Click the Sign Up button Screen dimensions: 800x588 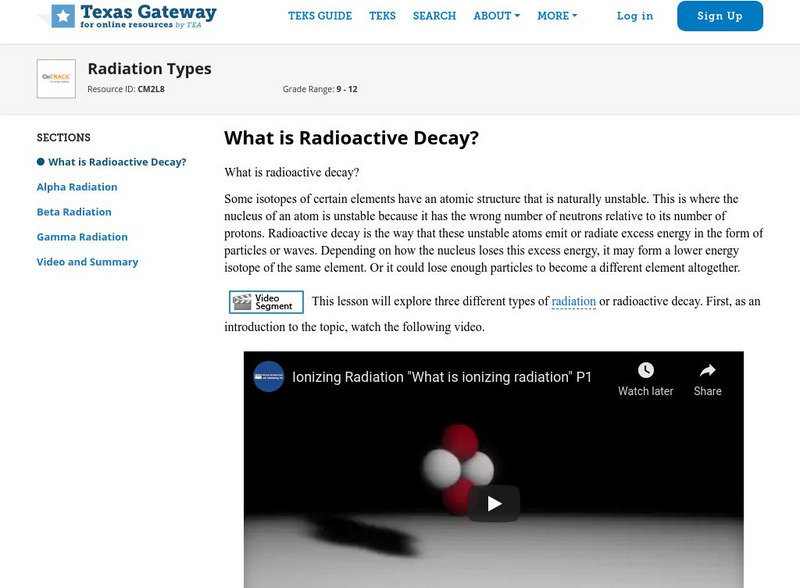(x=720, y=16)
